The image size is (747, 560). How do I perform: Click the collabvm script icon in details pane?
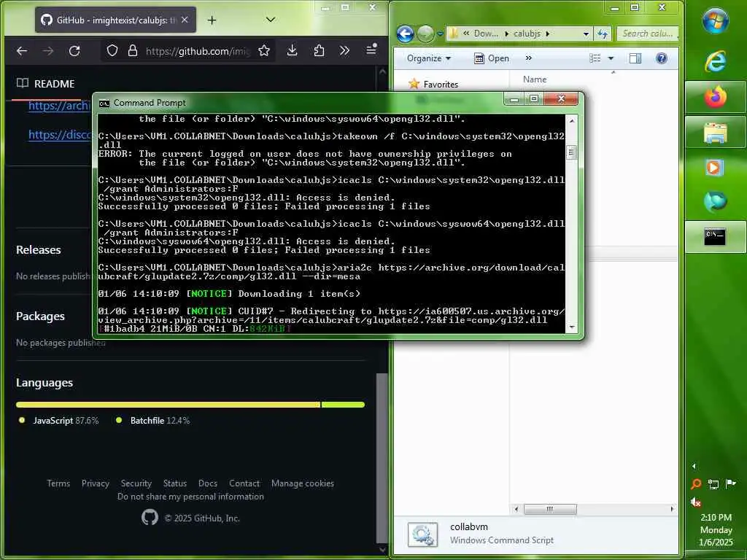422,534
